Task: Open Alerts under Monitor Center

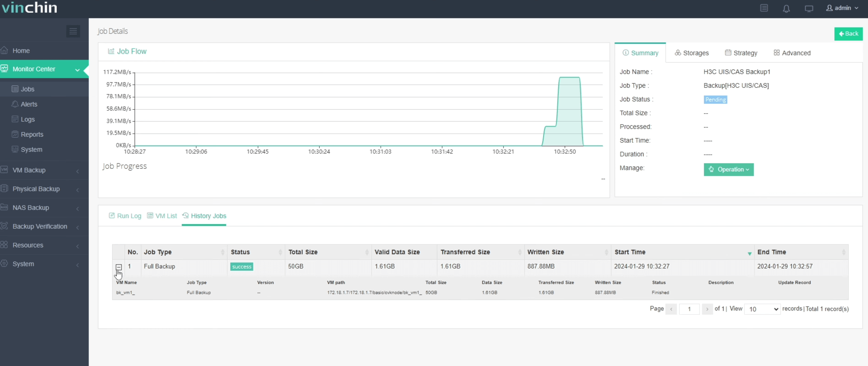Action: 44,104
